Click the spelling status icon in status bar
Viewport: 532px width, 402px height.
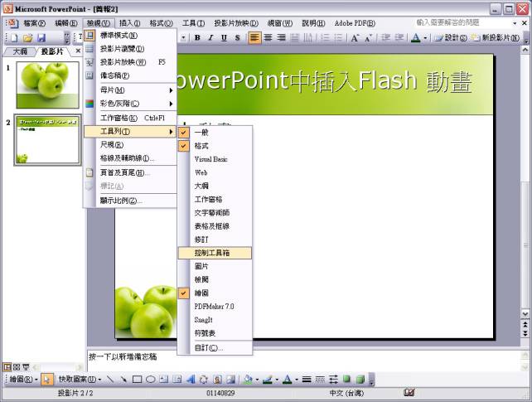coord(409,393)
